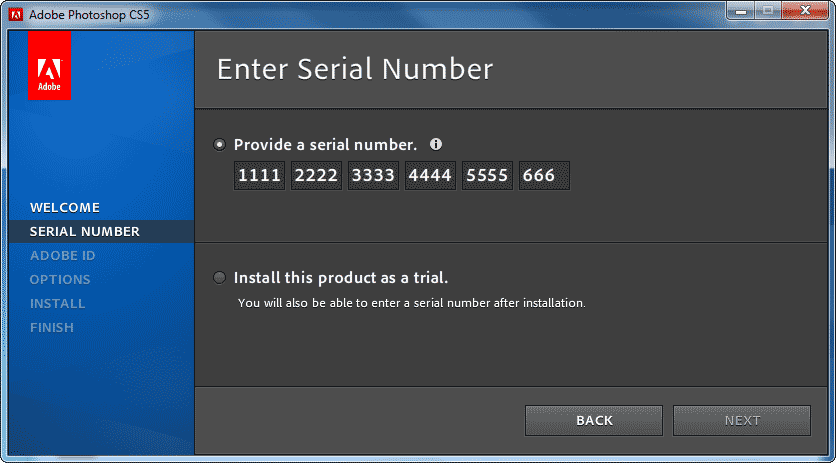This screenshot has height=463, width=836.
Task: Minimize the Adobe Photoshop CS5 window
Action: (741, 12)
